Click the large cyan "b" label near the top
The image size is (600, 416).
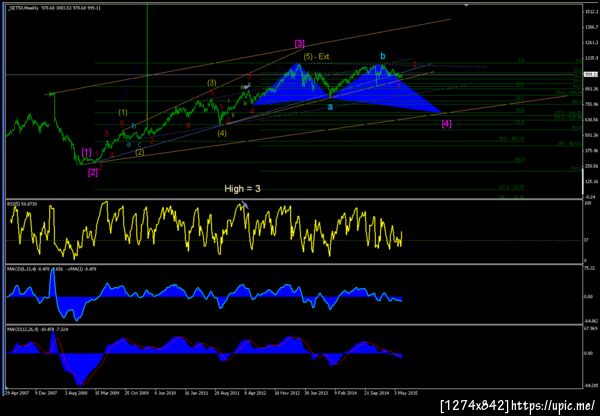(383, 56)
